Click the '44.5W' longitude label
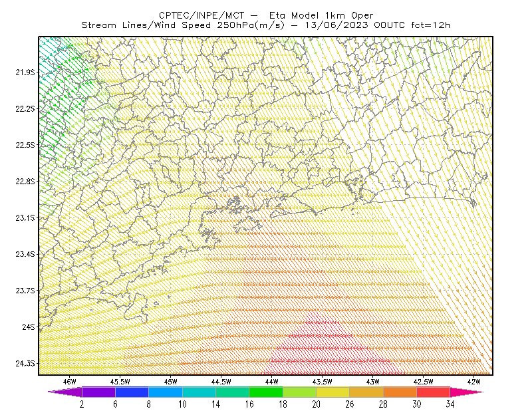The height and width of the screenshot is (411, 532). pos(221,382)
